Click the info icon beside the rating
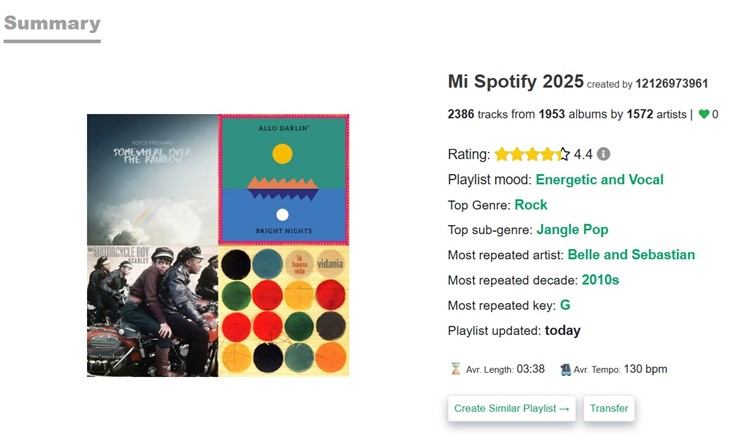737x443 pixels. coord(604,154)
